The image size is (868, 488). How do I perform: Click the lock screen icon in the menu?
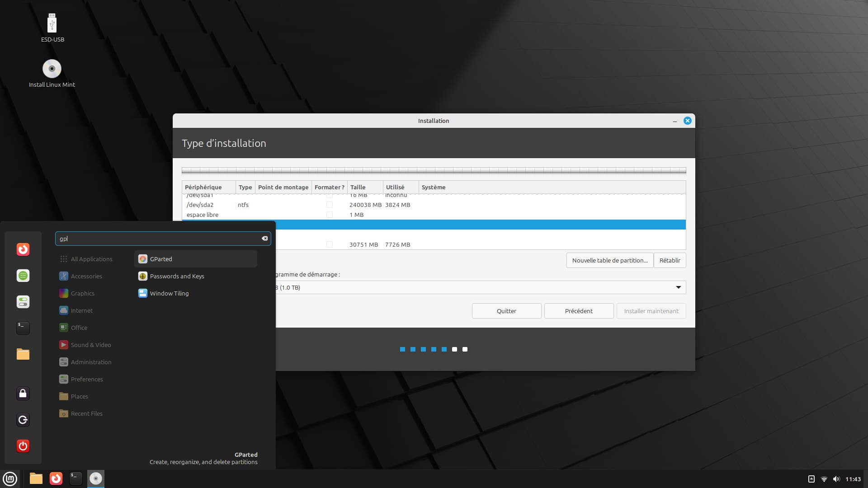23,394
